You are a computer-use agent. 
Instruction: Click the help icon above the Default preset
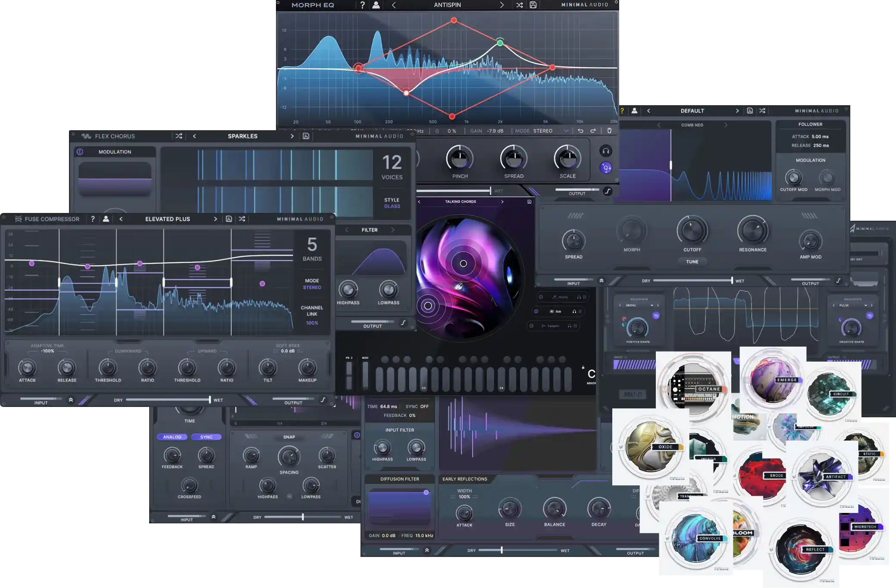[622, 110]
